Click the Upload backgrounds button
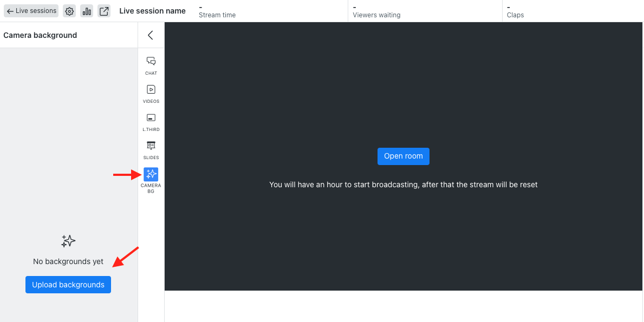 [68, 285]
